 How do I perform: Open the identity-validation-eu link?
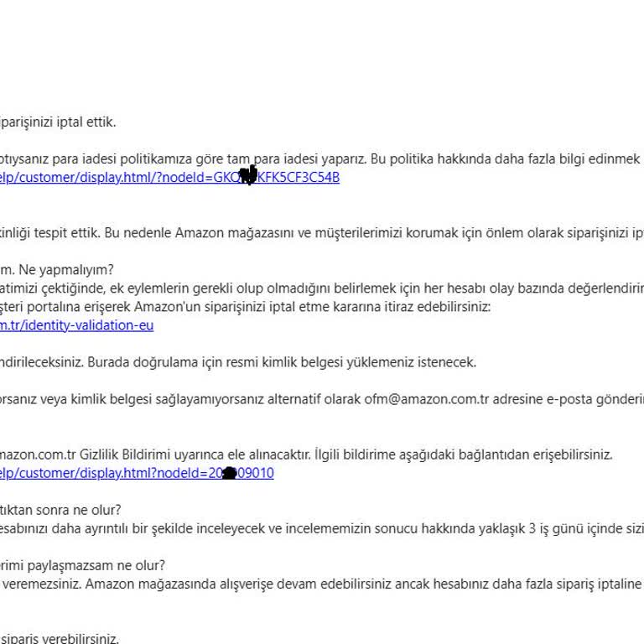pyautogui.click(x=77, y=325)
